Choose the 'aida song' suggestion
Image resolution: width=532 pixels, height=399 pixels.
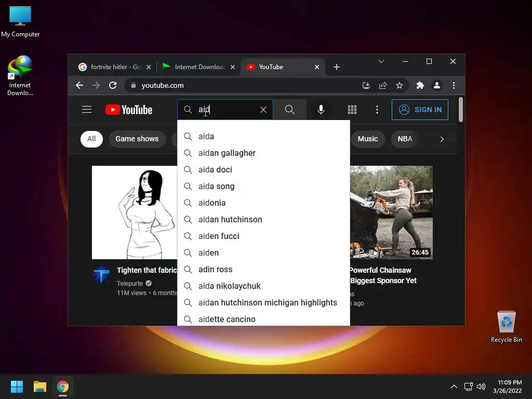(263, 187)
